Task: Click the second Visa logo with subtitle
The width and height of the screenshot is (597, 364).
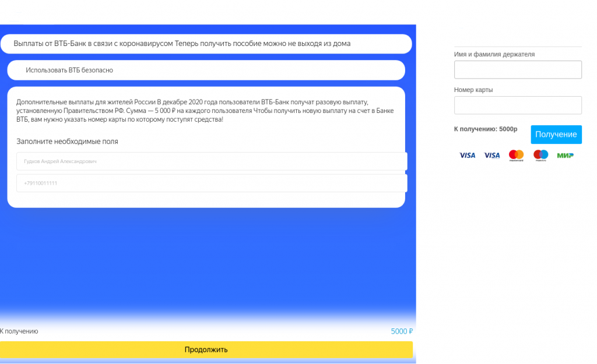Action: [492, 156]
